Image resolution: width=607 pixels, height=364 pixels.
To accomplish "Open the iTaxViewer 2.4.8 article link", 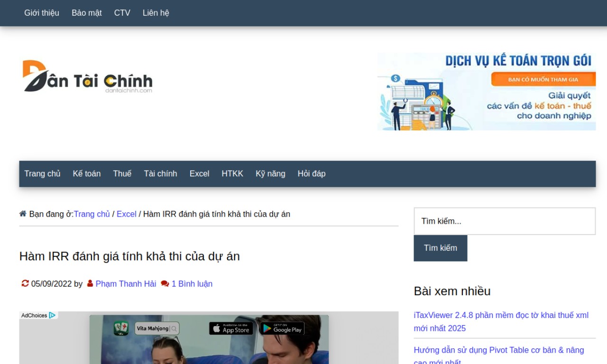I will coord(501,321).
